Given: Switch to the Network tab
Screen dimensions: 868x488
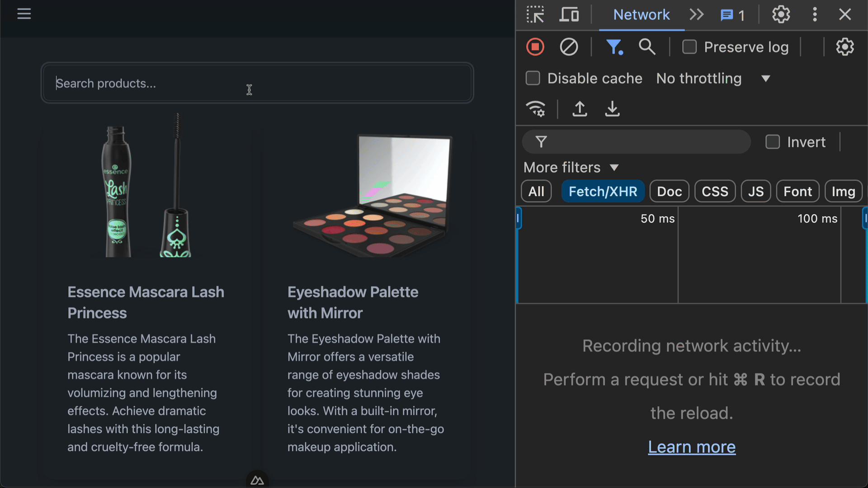Looking at the screenshot, I should coord(641,14).
